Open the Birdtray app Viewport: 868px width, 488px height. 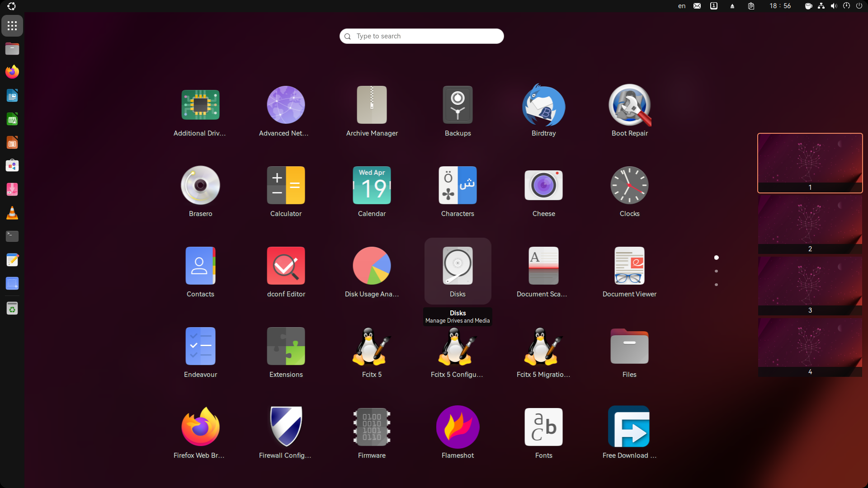[x=543, y=111]
